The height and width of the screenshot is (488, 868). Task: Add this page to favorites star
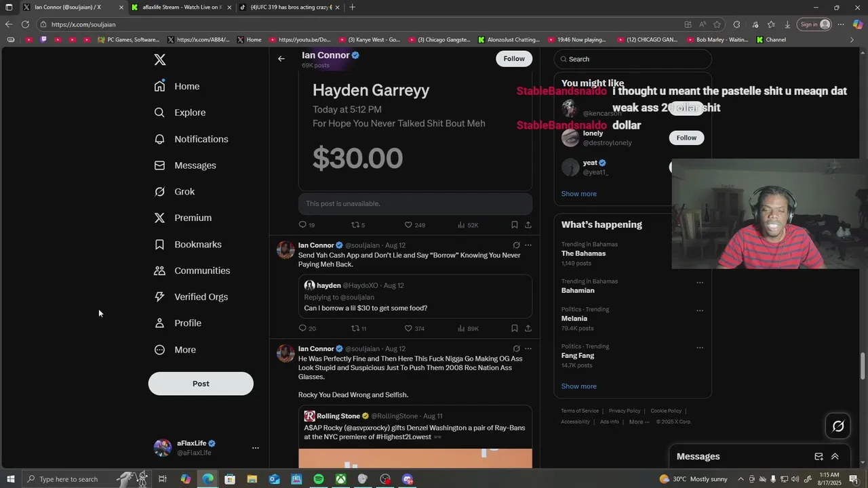pos(717,24)
